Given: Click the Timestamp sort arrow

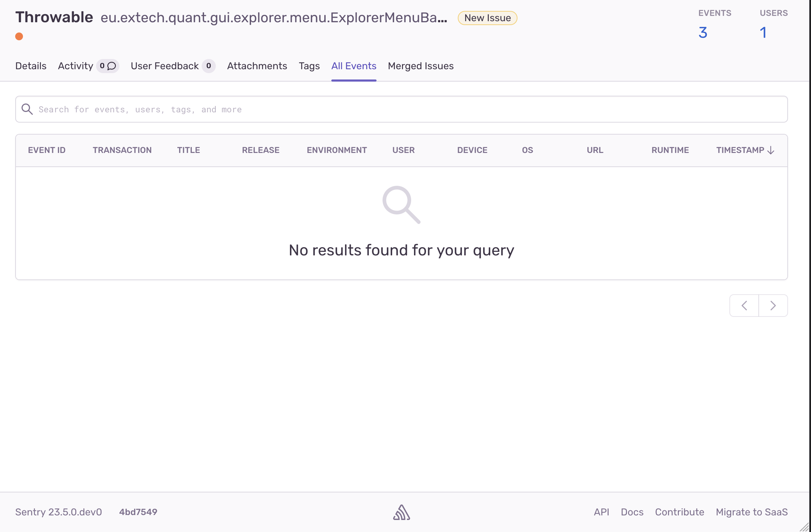Looking at the screenshot, I should click(x=771, y=150).
